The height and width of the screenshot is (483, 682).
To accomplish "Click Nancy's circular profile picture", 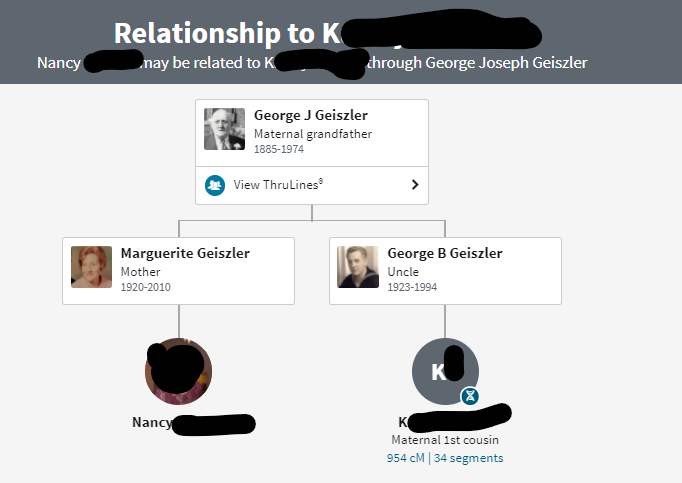I will click(x=178, y=371).
